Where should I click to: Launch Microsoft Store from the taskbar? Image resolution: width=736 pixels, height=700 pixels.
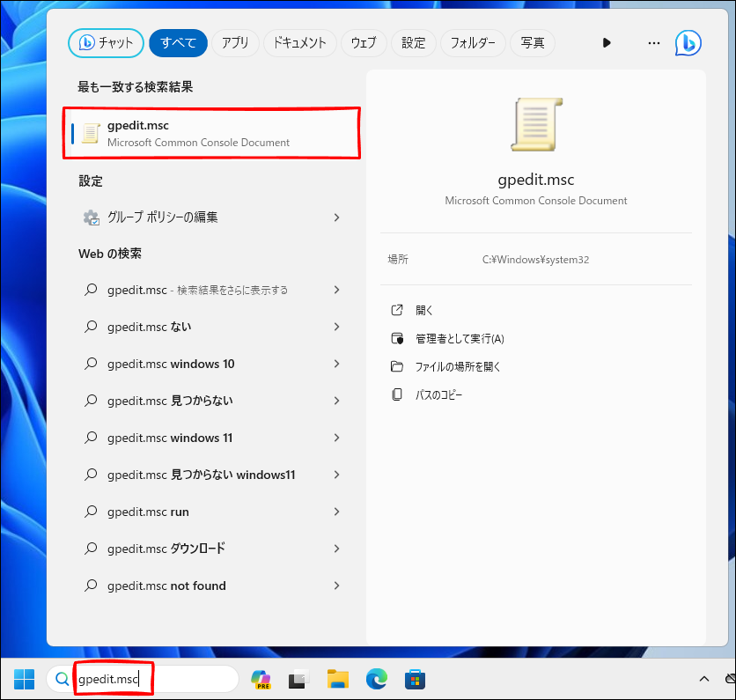point(415,679)
